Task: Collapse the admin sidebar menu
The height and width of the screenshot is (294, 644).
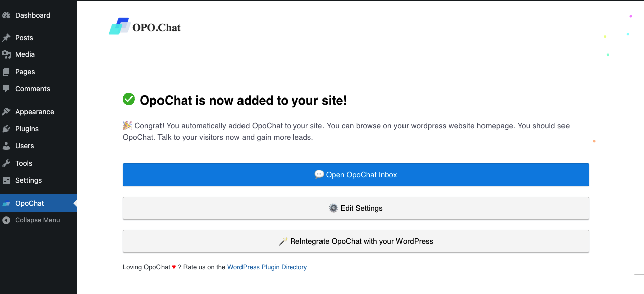Action: (x=39, y=220)
